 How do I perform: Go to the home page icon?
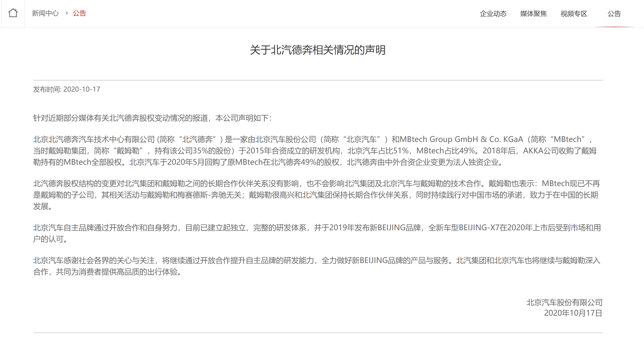click(13, 13)
